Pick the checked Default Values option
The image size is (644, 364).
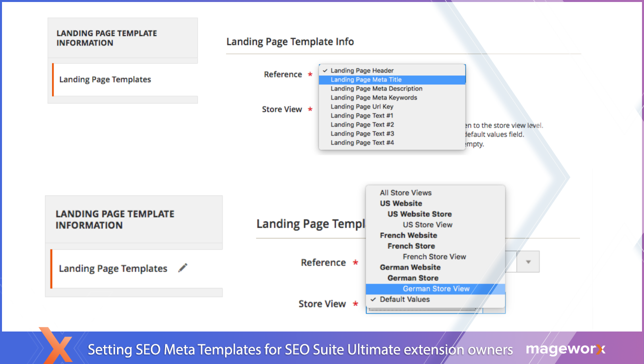coord(404,299)
